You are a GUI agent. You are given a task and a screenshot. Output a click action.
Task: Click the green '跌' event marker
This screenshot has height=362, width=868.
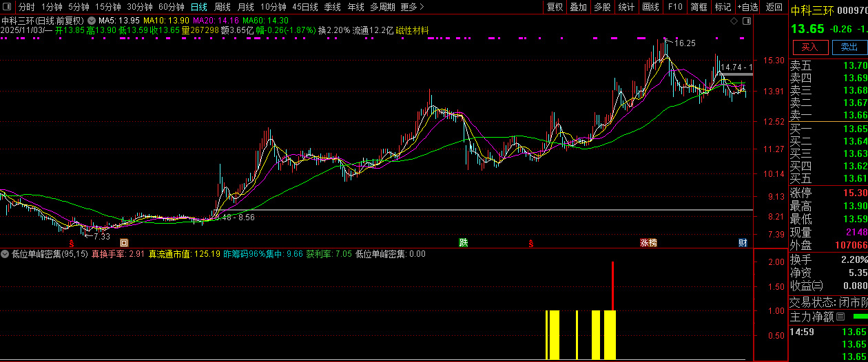coord(464,243)
